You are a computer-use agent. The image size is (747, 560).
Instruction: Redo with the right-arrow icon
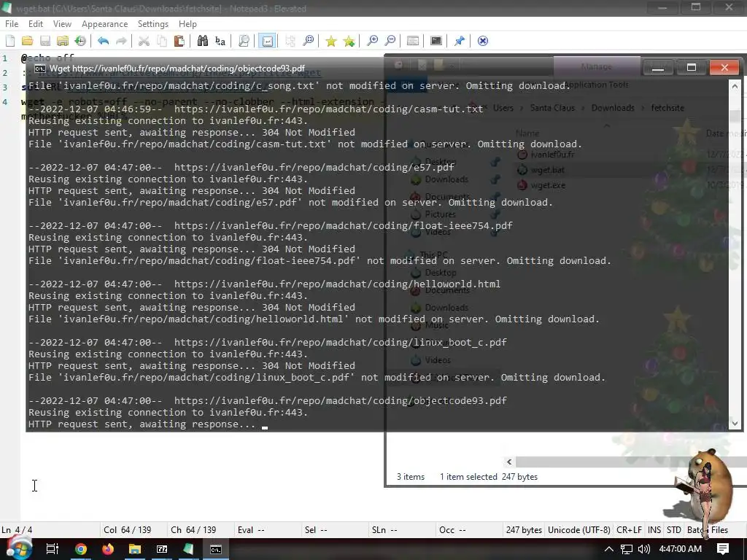121,41
